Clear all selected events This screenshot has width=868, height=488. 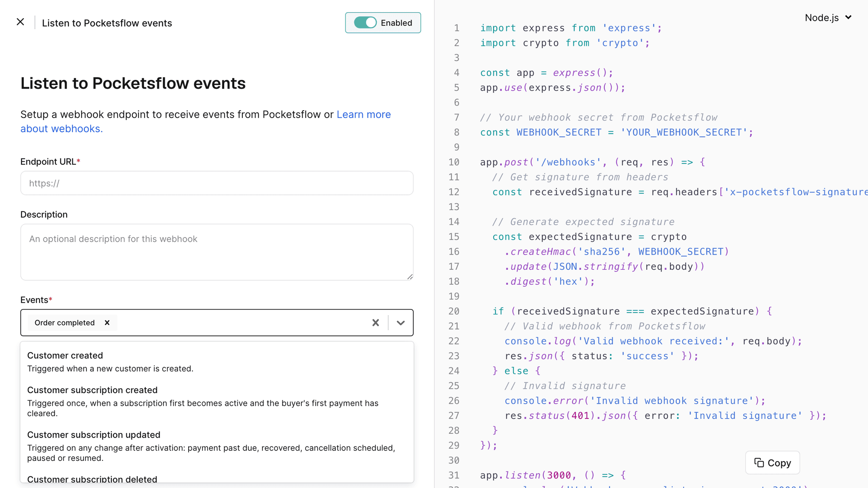tap(376, 323)
